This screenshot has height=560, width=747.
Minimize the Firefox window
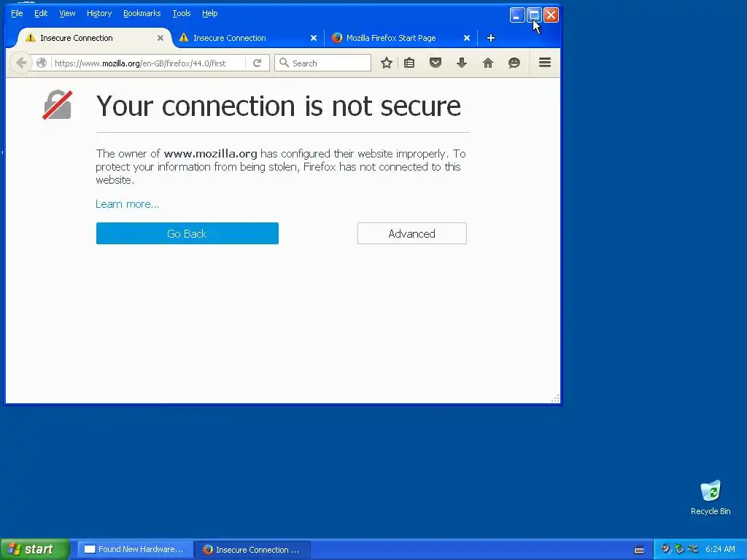pyautogui.click(x=517, y=15)
